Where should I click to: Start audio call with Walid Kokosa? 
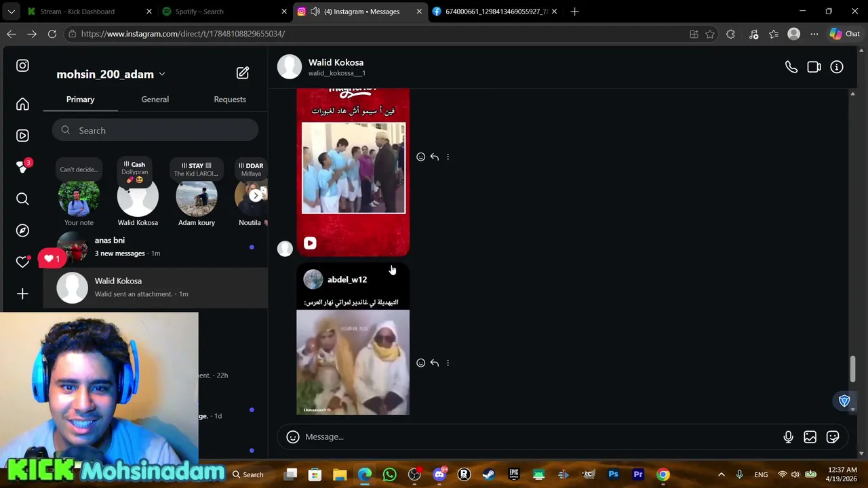tap(791, 67)
